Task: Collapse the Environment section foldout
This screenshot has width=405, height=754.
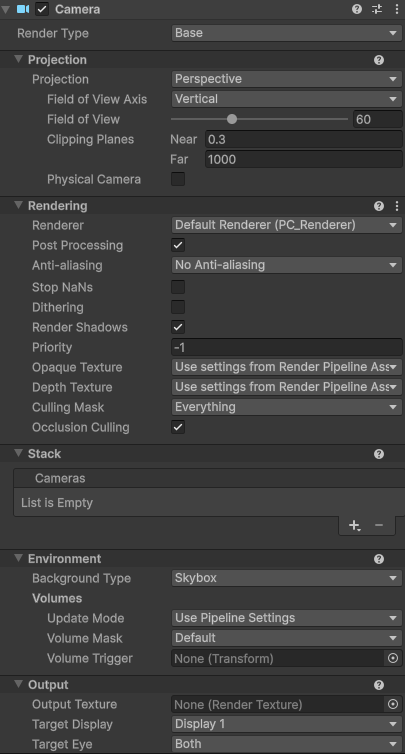Action: [x=18, y=558]
